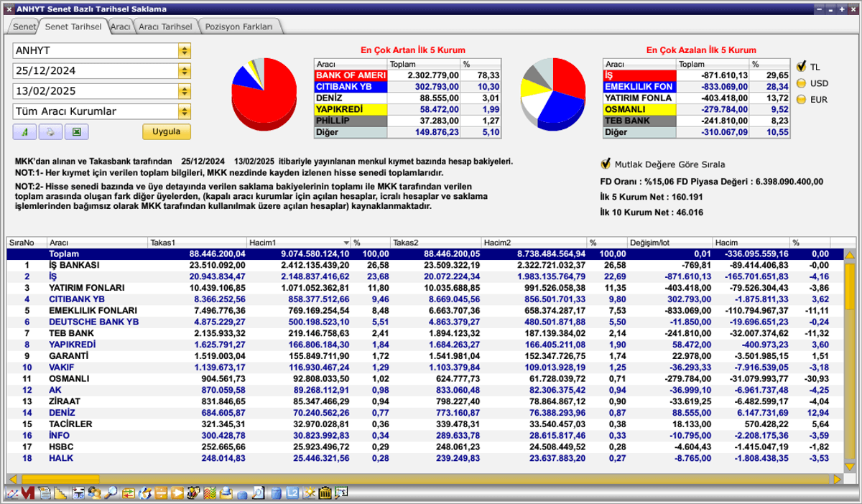Click the PHİLLİP gray legend cell
Image resolution: width=862 pixels, height=504 pixels.
(x=351, y=121)
